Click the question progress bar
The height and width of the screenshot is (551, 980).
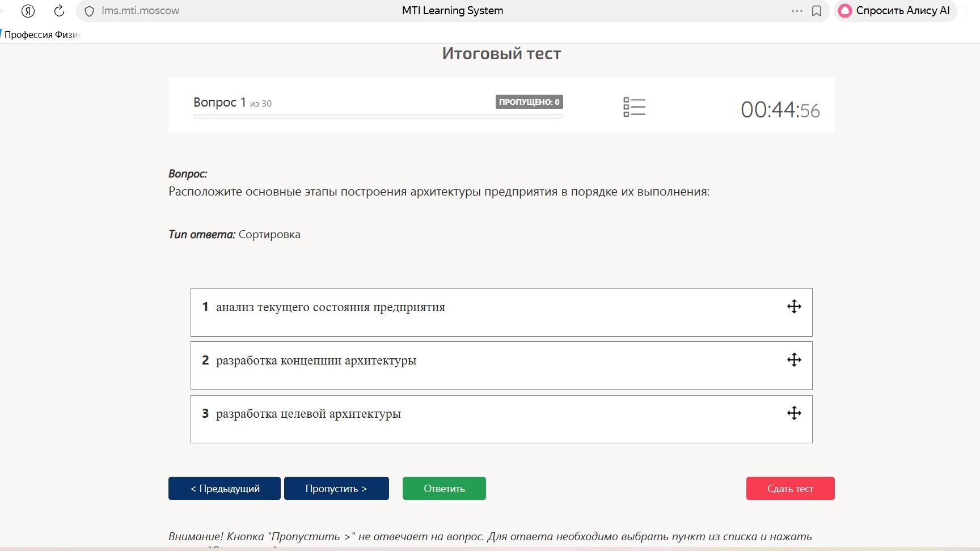[378, 116]
